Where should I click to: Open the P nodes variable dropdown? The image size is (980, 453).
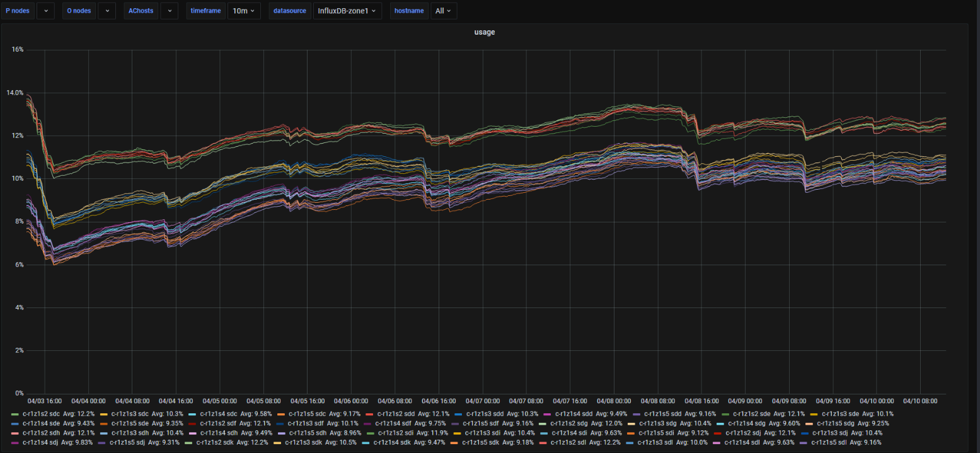pos(45,11)
